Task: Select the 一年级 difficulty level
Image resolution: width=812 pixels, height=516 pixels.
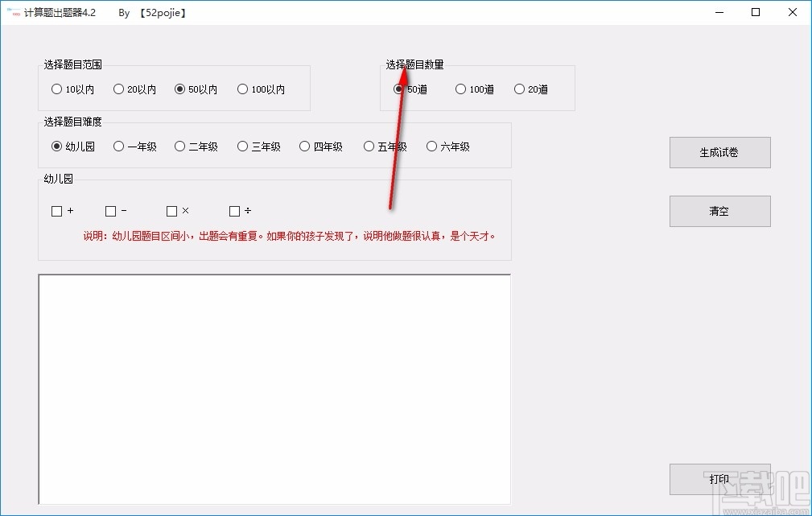Action: coord(117,146)
